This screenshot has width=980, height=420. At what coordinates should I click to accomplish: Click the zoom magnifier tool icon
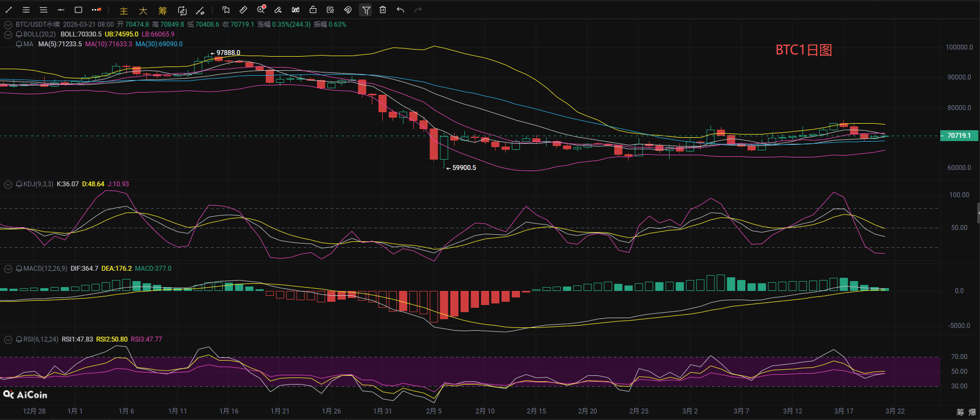(x=261, y=10)
